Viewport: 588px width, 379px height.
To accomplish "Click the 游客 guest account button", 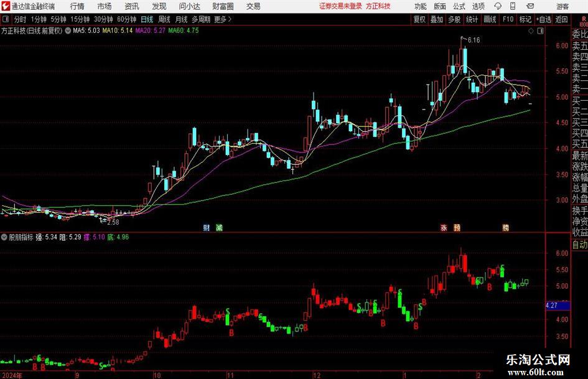I will (x=562, y=6).
